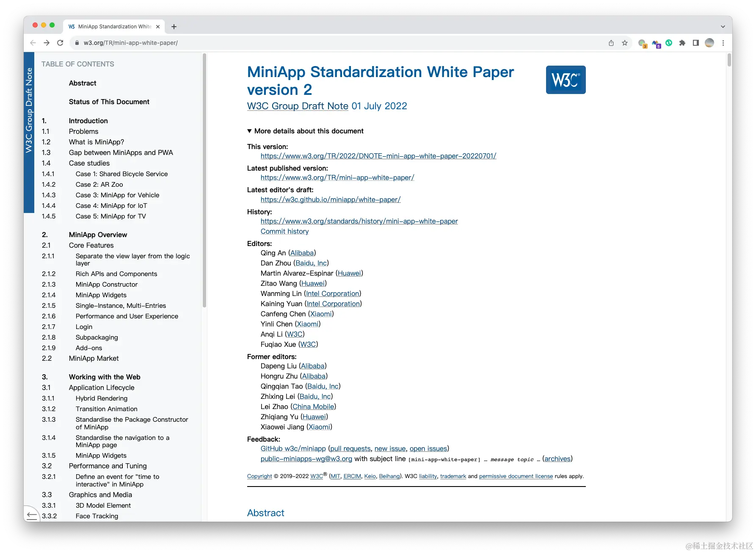Image resolution: width=756 pixels, height=553 pixels.
Task: Click the table of contents scrollbar
Action: 204,180
